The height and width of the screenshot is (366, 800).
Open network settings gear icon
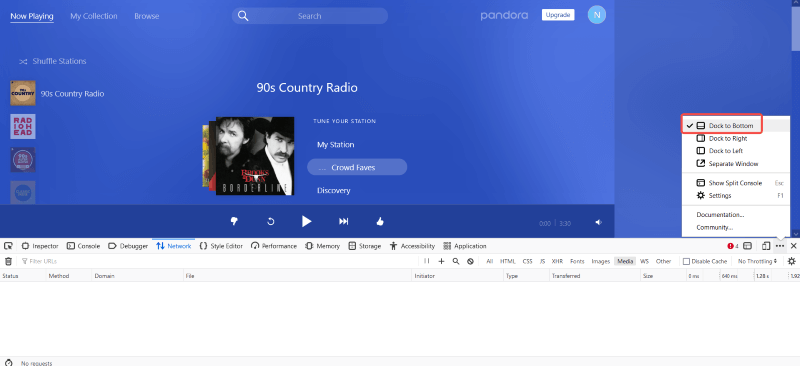[x=791, y=261]
